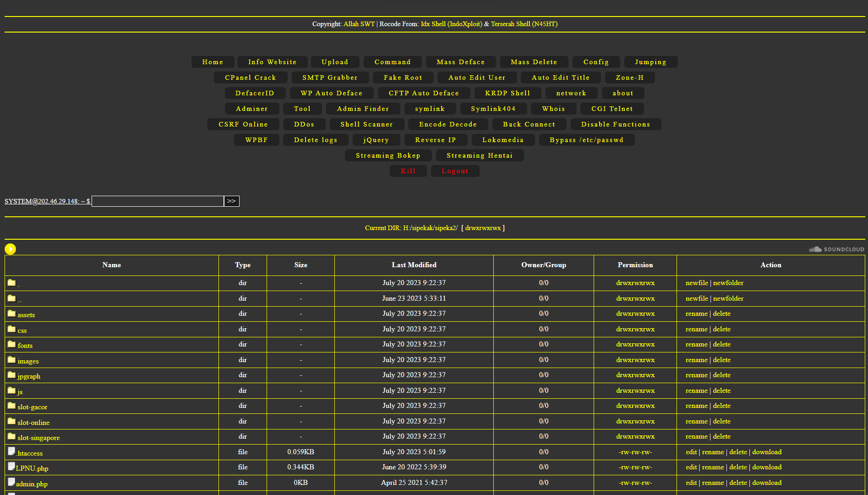Click the Last Modified column header
The image size is (868, 495).
(414, 265)
